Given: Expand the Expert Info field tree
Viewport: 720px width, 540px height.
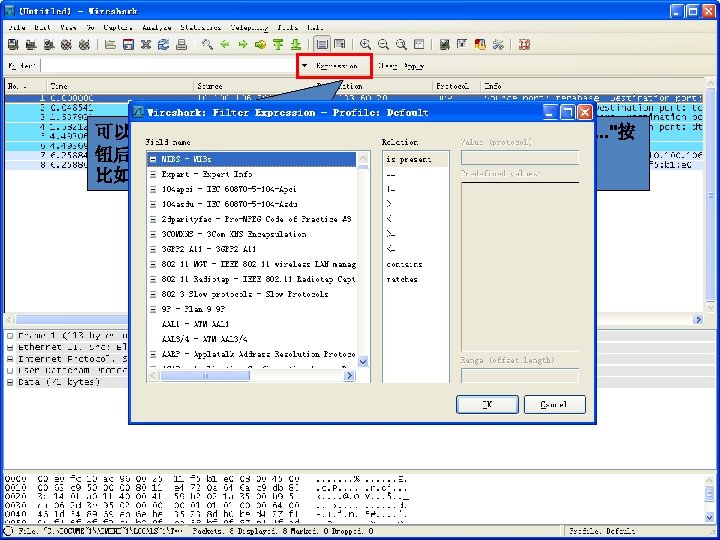Looking at the screenshot, I should coord(153,174).
